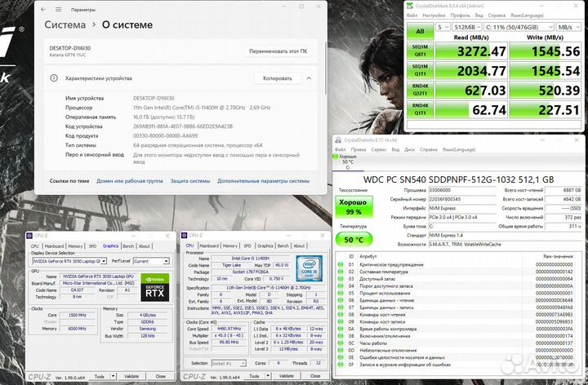
Task: Click status icon for Порог доступного запаса row
Action: [341, 285]
